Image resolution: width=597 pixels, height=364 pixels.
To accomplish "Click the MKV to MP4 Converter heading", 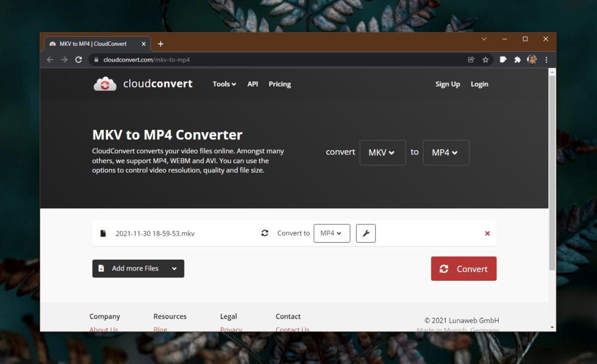I will point(168,135).
